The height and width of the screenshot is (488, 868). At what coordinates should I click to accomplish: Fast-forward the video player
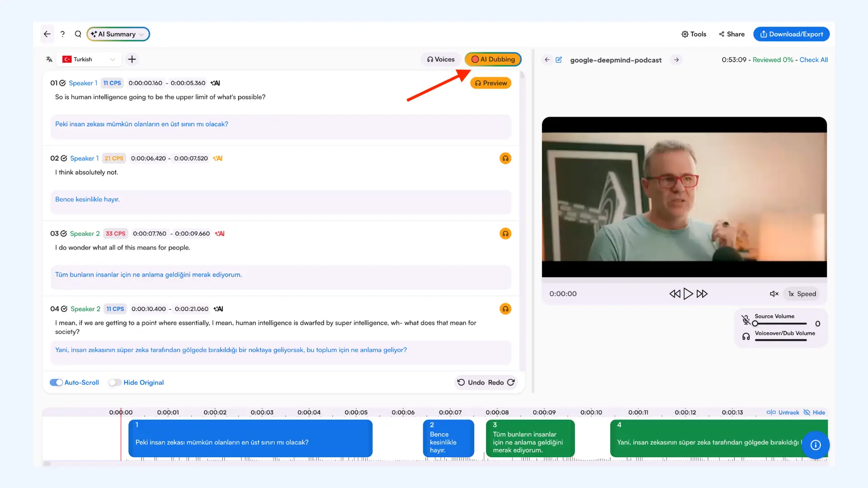[x=702, y=294]
